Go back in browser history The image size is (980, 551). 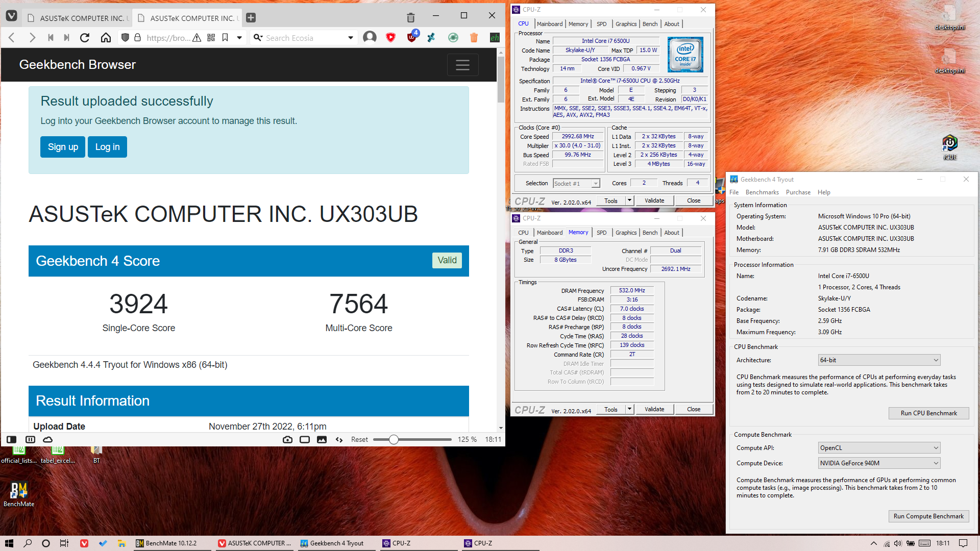pos(12,38)
